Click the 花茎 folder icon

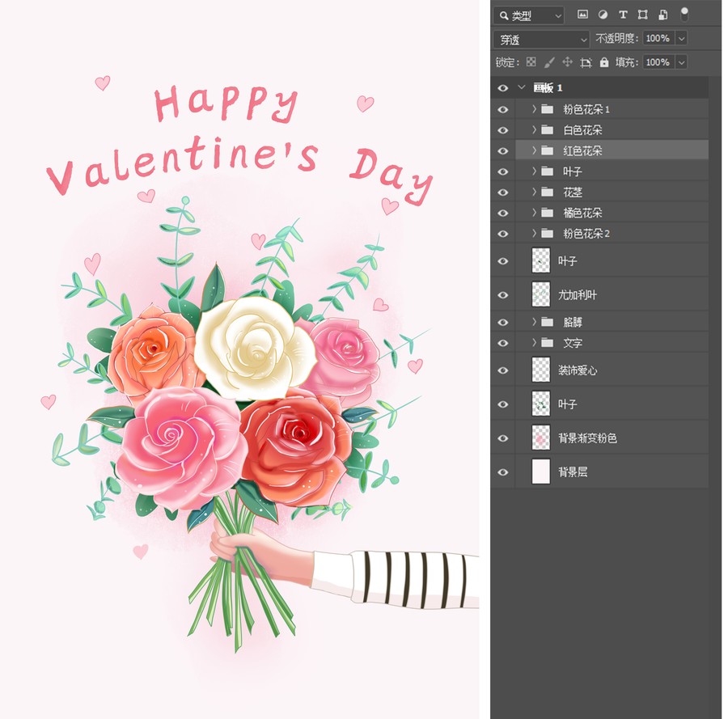coord(548,192)
